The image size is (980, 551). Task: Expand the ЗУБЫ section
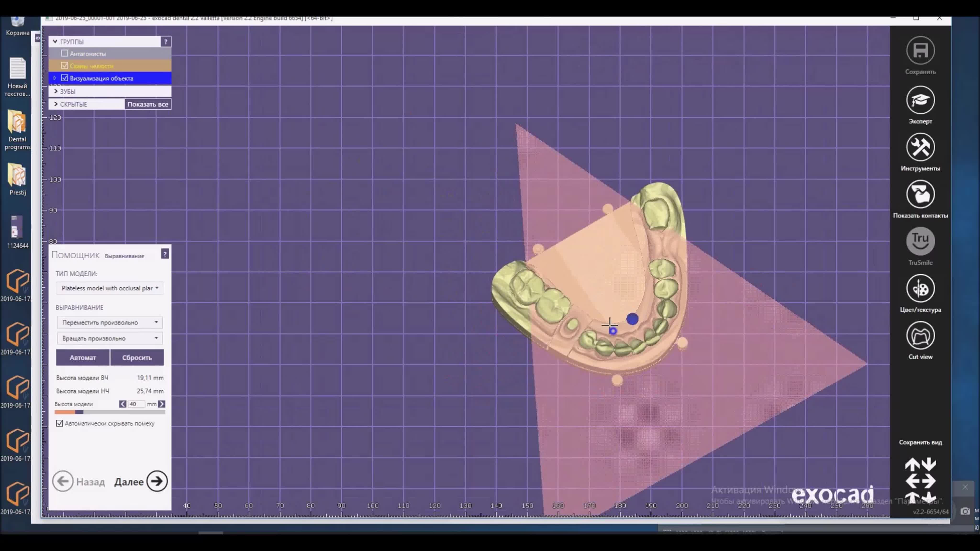[56, 91]
